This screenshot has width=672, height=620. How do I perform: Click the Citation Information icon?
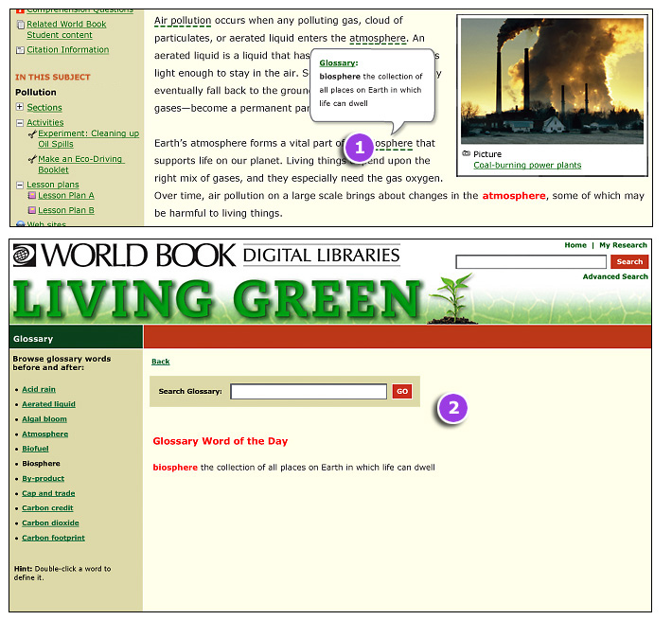pyautogui.click(x=20, y=50)
